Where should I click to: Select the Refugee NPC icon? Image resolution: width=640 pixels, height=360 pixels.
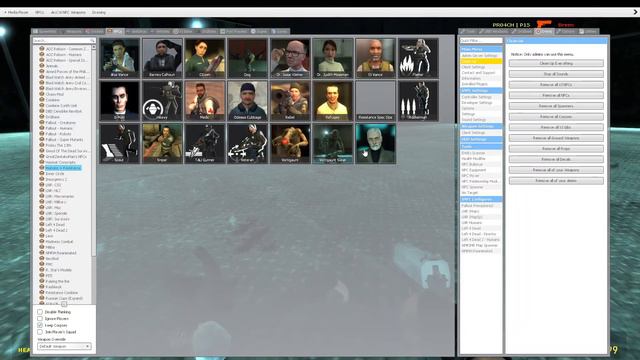pos(333,101)
